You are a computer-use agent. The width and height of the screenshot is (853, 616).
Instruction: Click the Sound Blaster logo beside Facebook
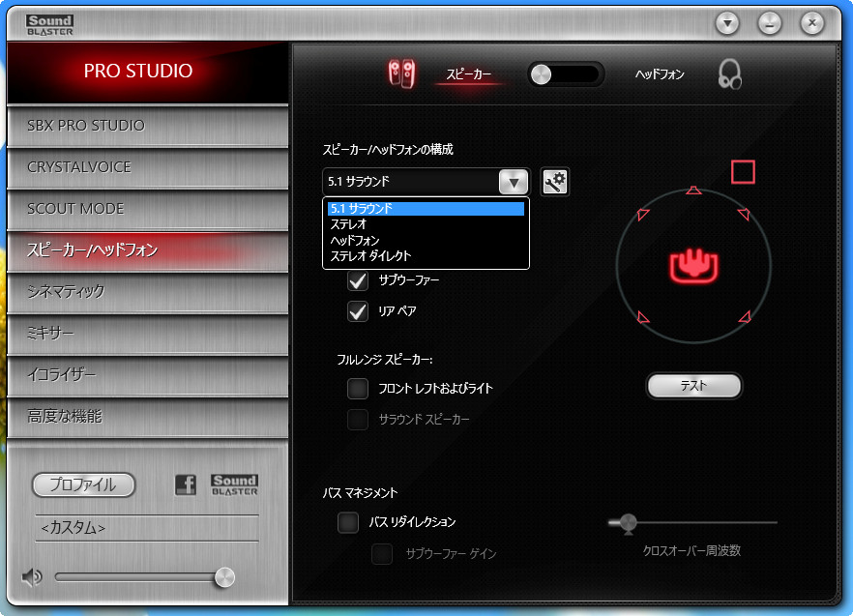[234, 484]
